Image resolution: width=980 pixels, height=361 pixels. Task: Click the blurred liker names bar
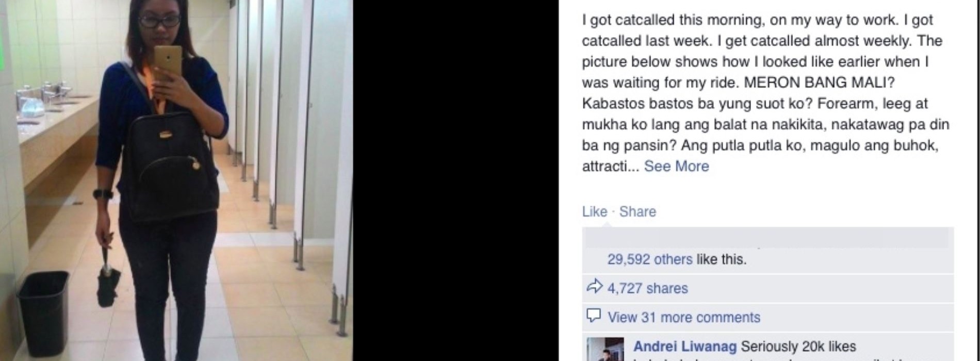[767, 238]
